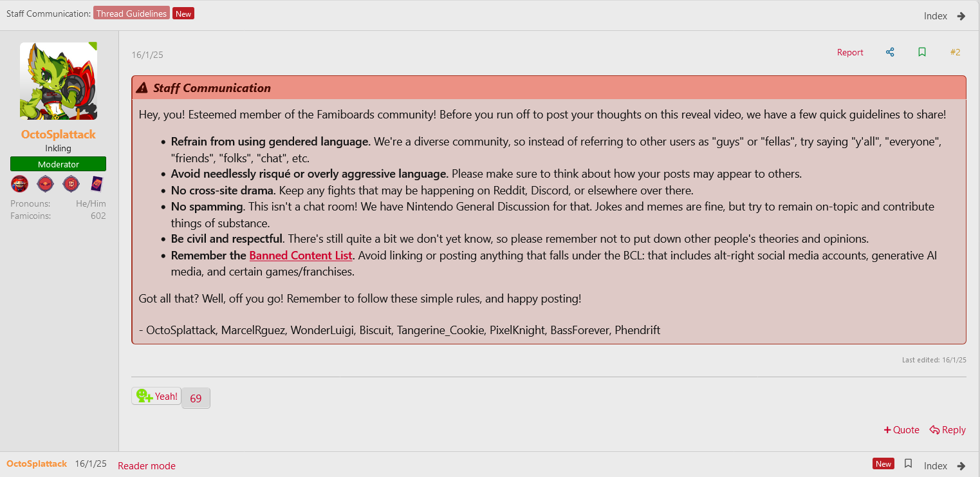Screen dimensions: 980x477
Task: Click the Yeah! reaction icon
Action: pyautogui.click(x=144, y=396)
